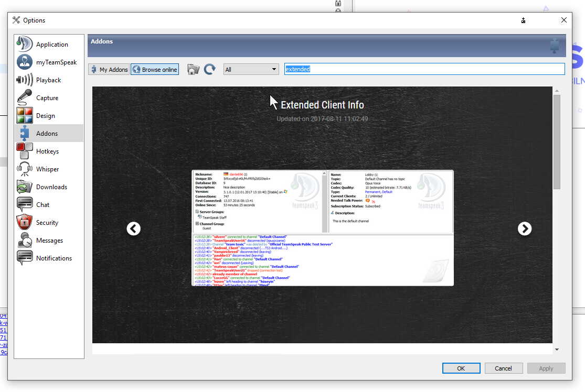Cancel the Options dialog
This screenshot has width=585, height=392.
click(503, 368)
